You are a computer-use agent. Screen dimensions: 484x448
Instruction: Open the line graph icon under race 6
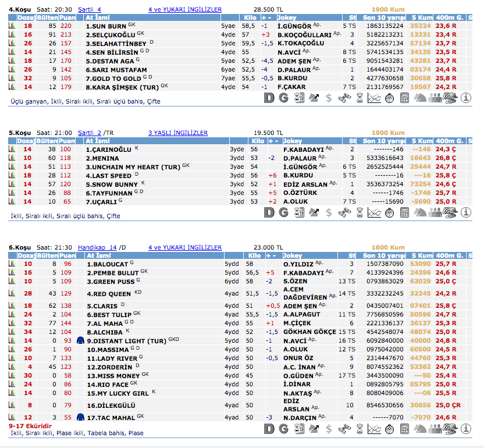point(374,429)
